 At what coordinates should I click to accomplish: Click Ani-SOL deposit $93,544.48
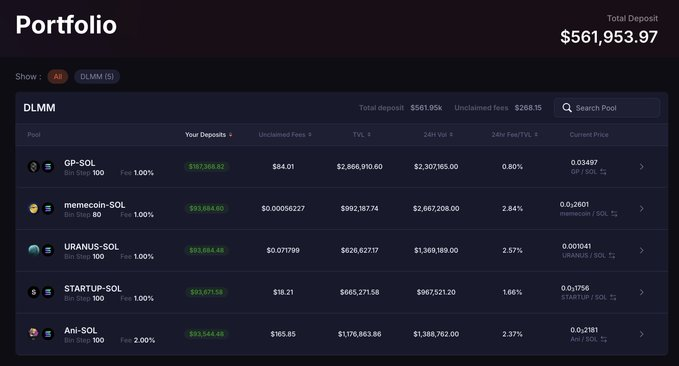[207, 334]
